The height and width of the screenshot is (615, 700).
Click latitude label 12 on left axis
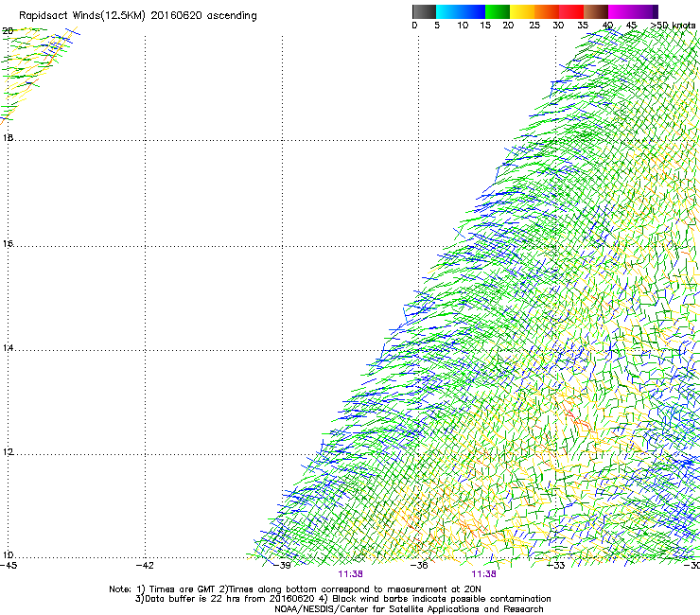(x=8, y=452)
